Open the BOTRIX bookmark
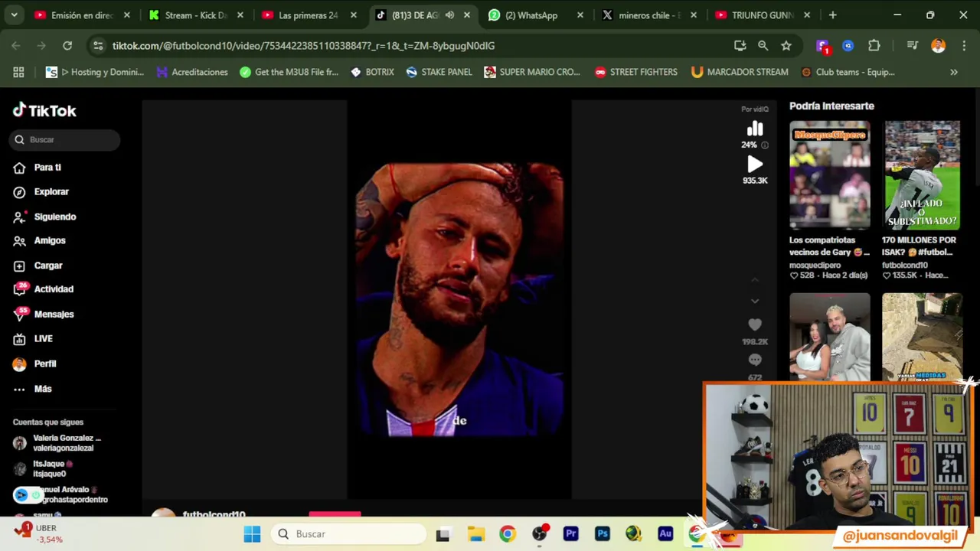The height and width of the screenshot is (551, 980). [x=372, y=72]
